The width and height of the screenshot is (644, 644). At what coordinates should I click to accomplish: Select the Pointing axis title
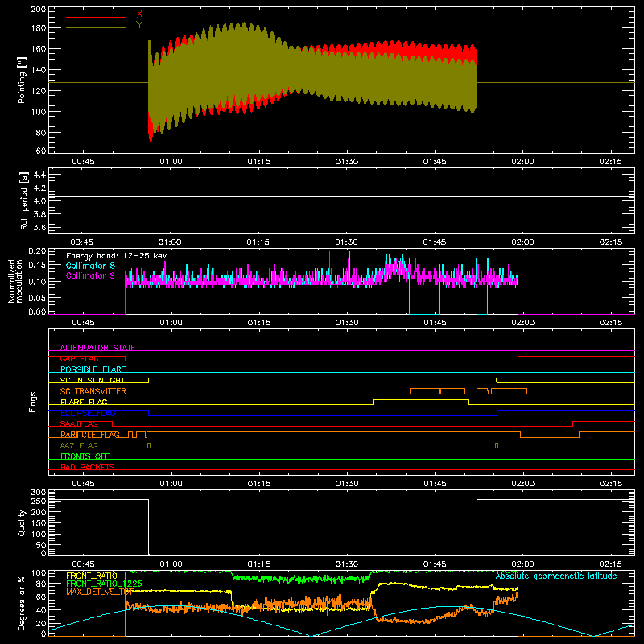[x=22, y=80]
